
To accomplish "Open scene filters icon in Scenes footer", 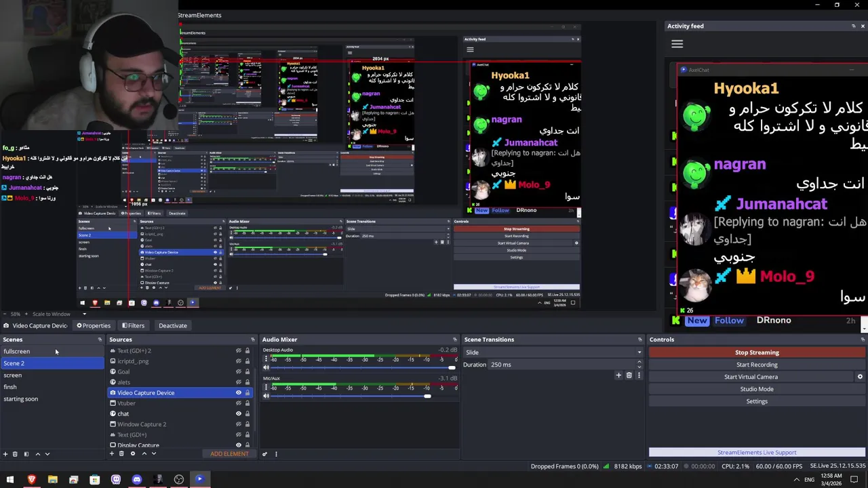I will 26,454.
